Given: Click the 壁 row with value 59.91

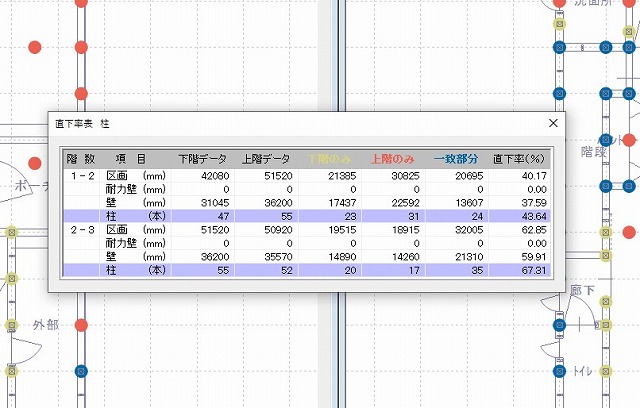Looking at the screenshot, I should pyautogui.click(x=300, y=256).
